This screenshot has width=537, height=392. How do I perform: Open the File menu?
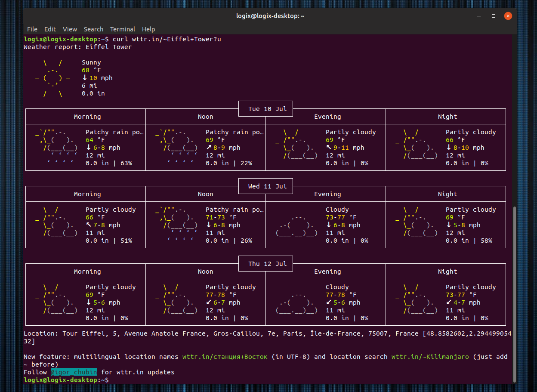click(x=32, y=29)
